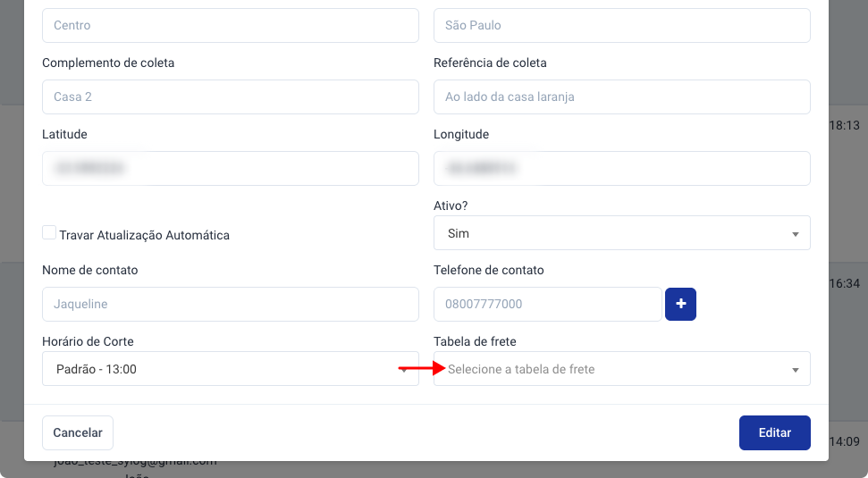Expand the Tabela de frete dropdown
Screen dimensions: 868x478
tap(621, 368)
